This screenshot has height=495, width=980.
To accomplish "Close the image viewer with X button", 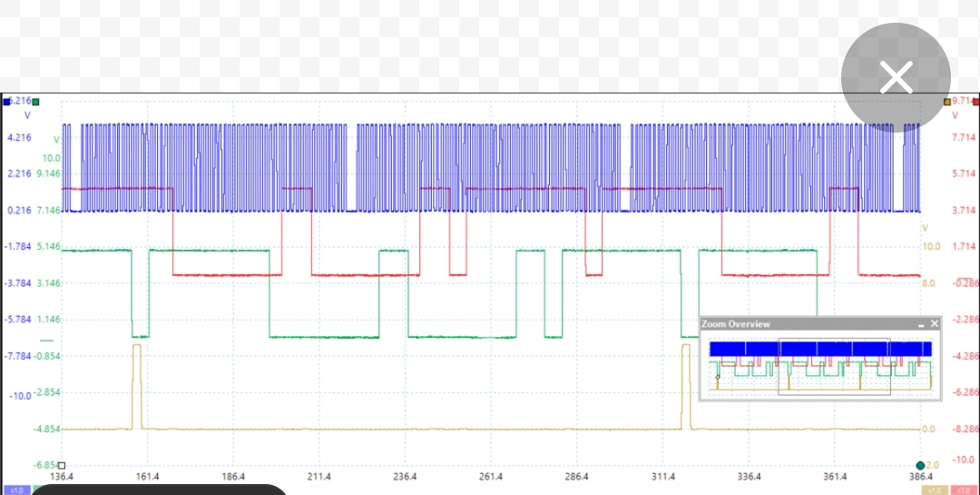I will 896,78.
